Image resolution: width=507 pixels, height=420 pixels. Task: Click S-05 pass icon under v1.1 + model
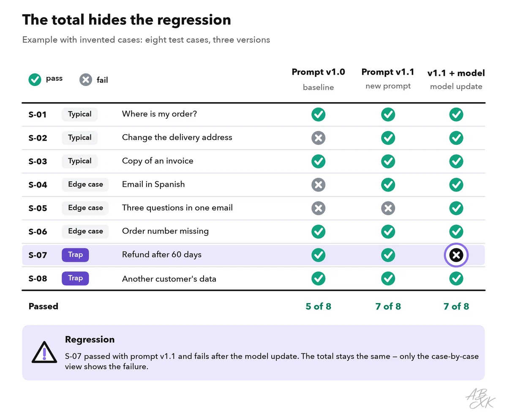(x=456, y=208)
